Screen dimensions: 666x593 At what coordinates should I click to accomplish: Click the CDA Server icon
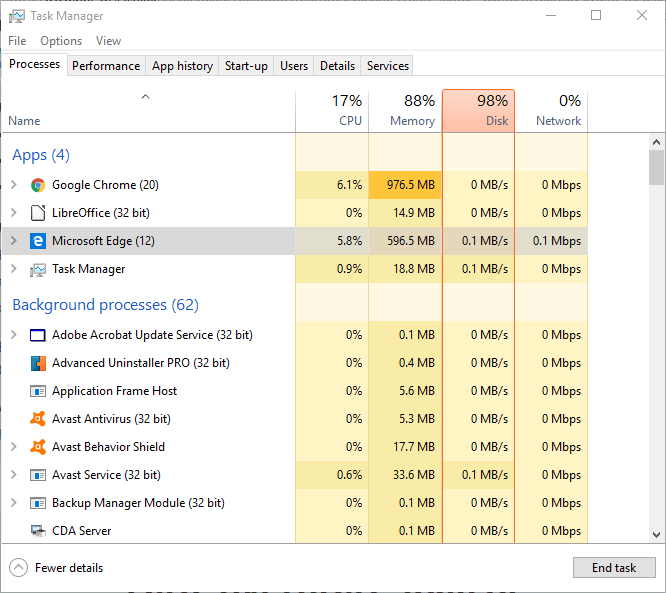coord(38,531)
